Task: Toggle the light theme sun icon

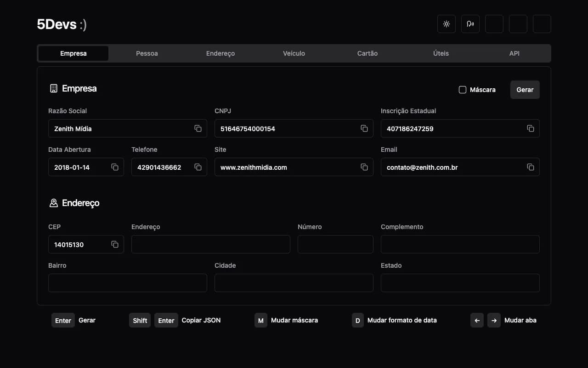Action: coord(446,24)
